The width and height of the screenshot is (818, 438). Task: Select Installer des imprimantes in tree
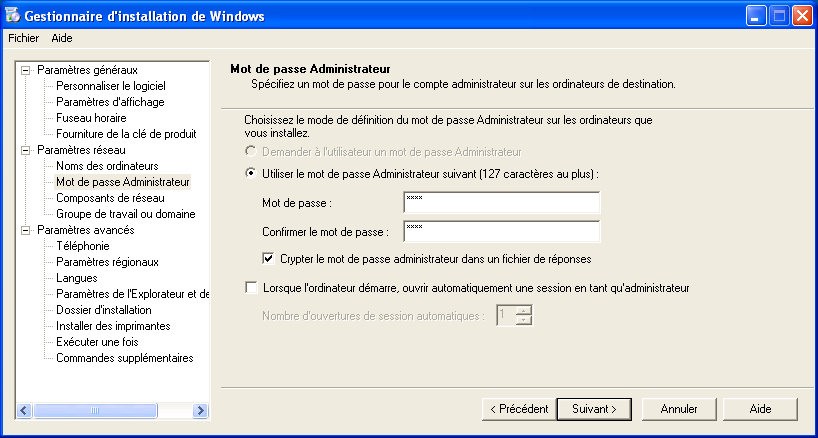coord(113,326)
